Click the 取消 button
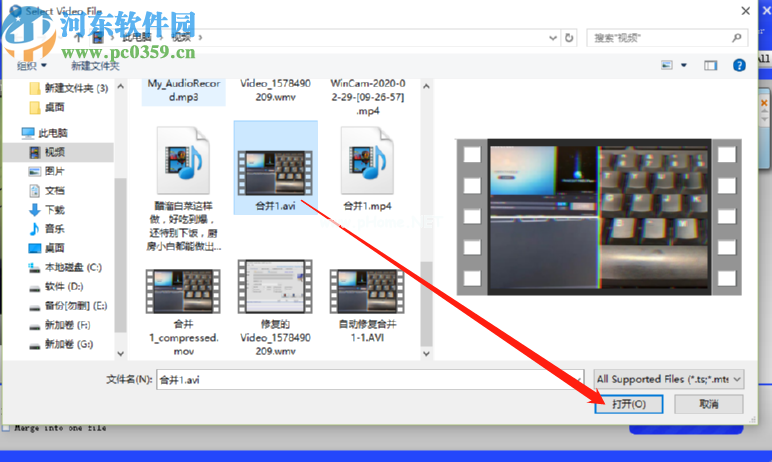Screen dimensions: 772x462 (708, 404)
